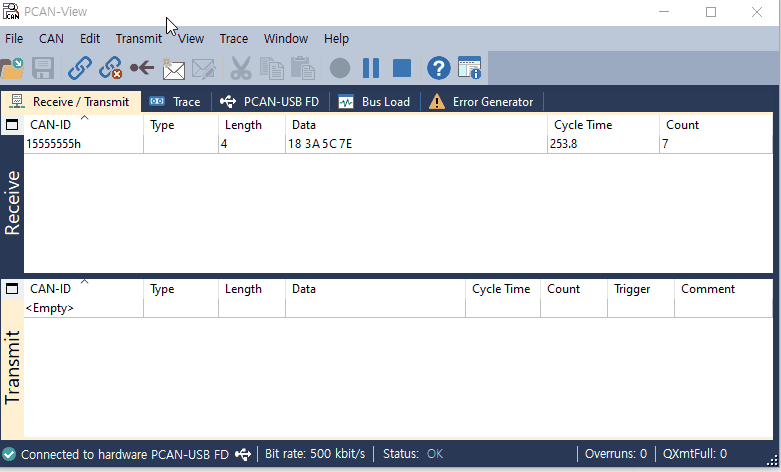781x472 pixels.
Task: Click the Receive Type column header
Action: pyautogui.click(x=181, y=124)
